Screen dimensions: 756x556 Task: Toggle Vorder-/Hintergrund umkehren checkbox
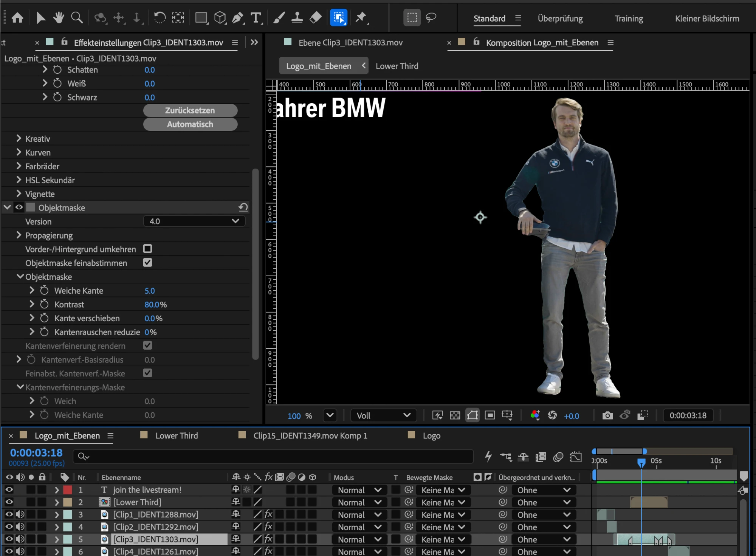(x=147, y=249)
